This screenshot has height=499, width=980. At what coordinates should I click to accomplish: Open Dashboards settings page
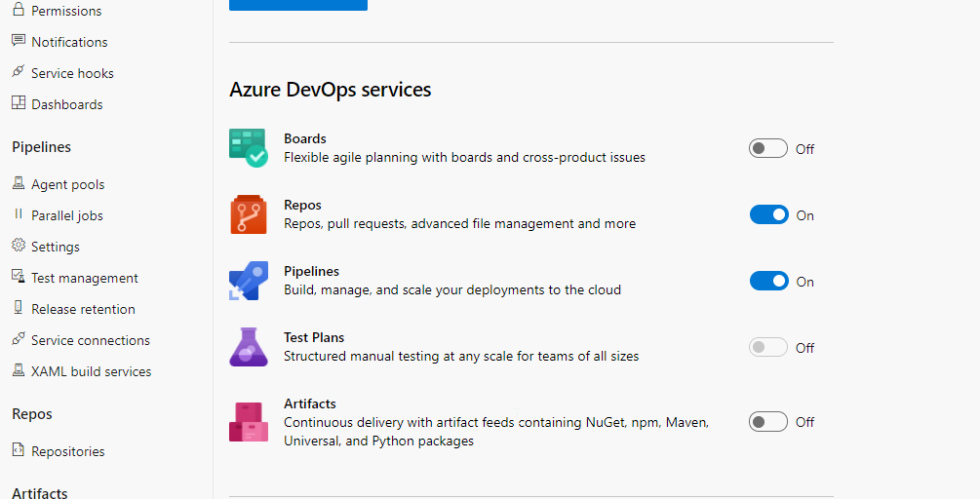point(66,104)
